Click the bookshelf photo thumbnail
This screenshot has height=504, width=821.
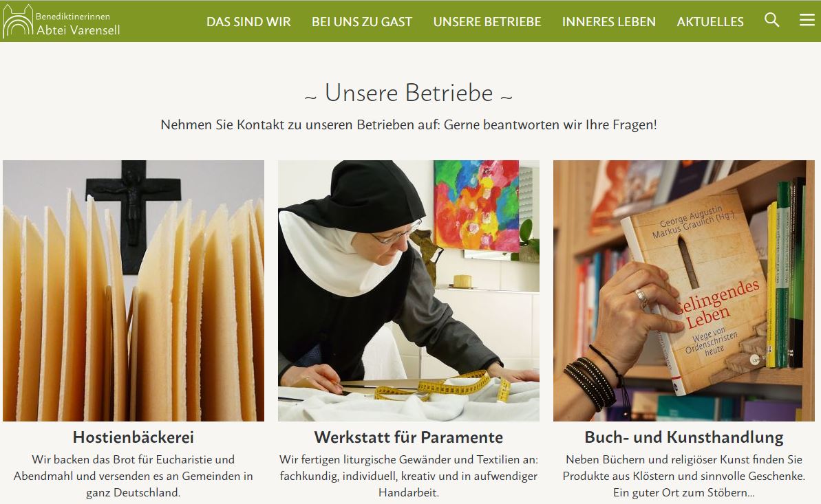[x=684, y=290]
